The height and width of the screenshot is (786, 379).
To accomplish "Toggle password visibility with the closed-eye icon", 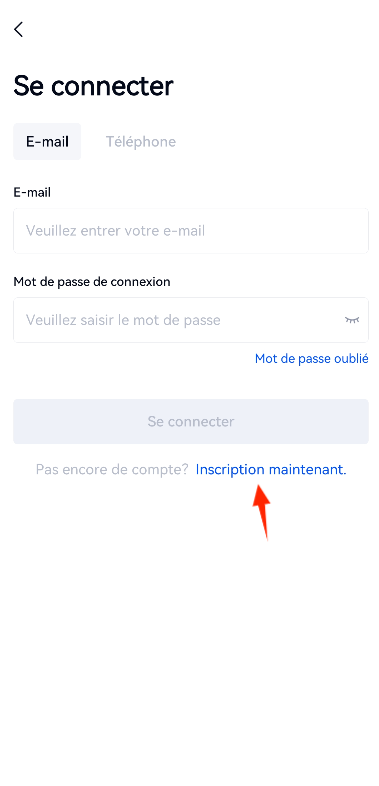I will click(352, 320).
